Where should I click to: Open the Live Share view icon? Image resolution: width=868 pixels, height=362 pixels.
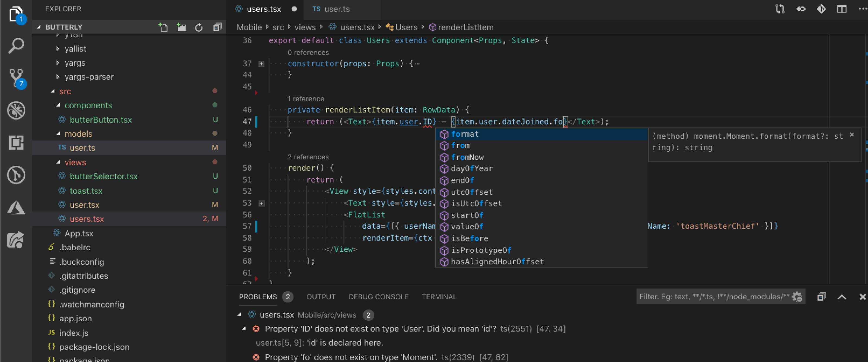point(16,239)
